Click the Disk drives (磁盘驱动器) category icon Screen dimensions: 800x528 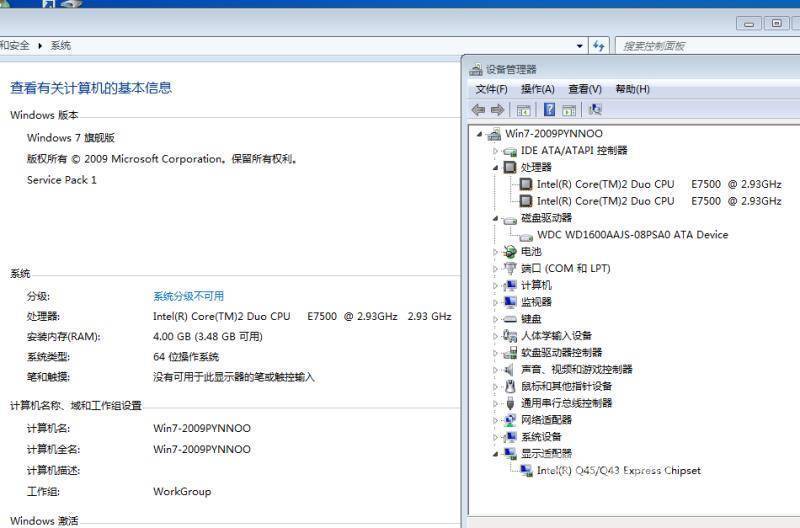[510, 219]
